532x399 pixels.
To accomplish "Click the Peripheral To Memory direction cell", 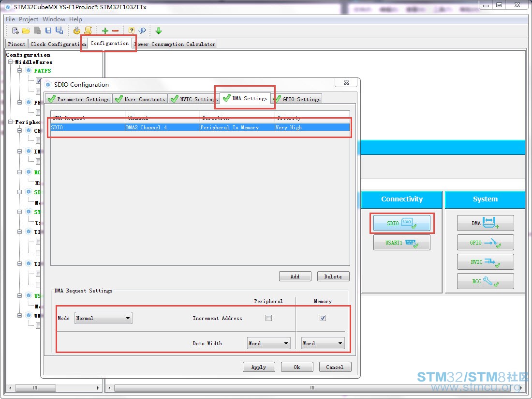I will 237,127.
